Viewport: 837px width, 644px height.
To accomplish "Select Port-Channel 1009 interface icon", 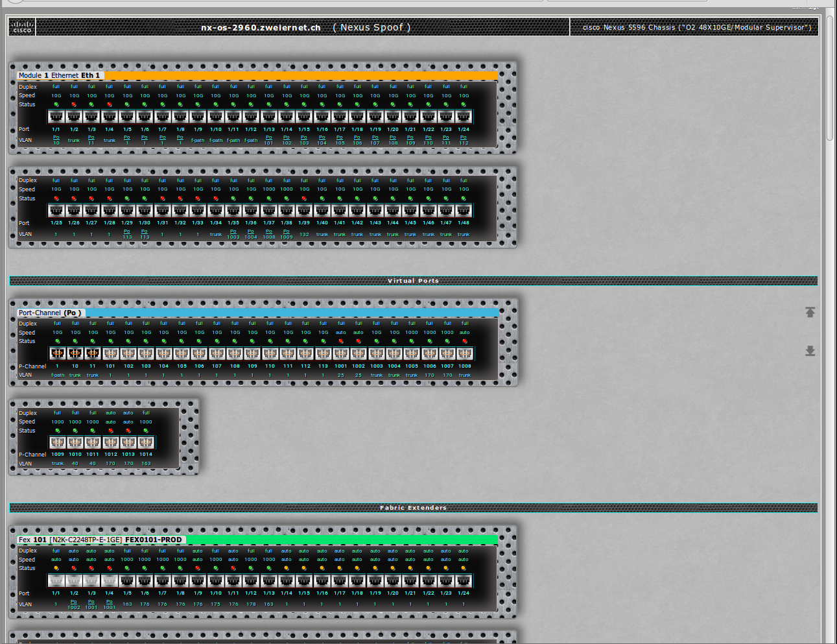I will 58,442.
